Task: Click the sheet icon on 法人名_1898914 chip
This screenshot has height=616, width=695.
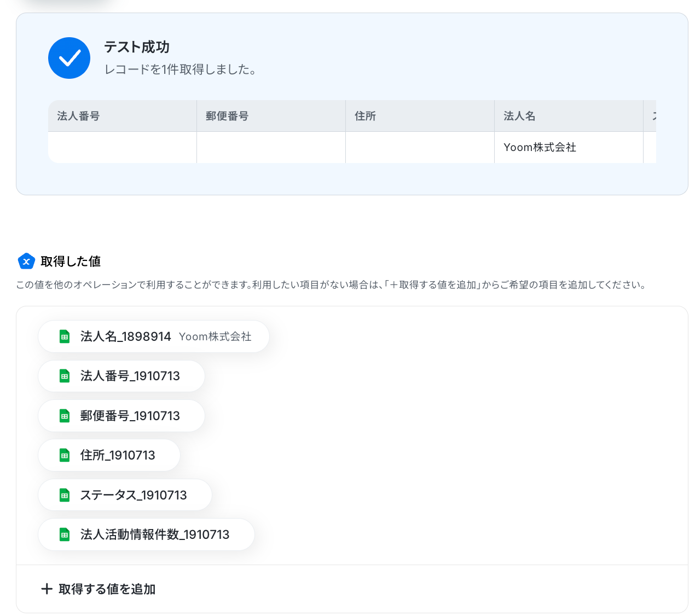Action: click(x=65, y=336)
